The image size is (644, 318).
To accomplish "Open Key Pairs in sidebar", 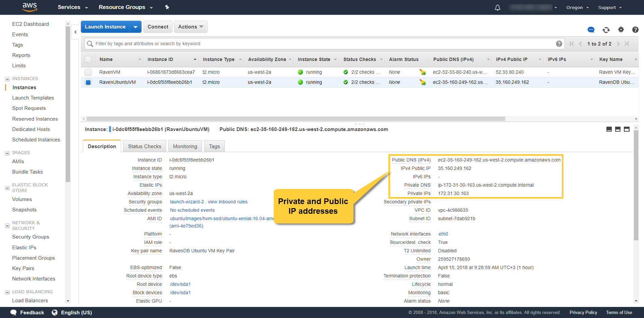I will point(23,268).
